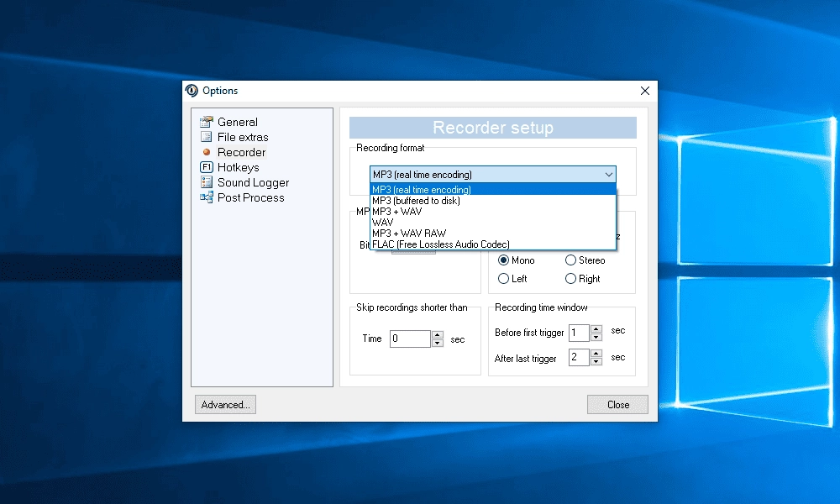Click the File extras page icon
Screen dimensions: 840x504
point(207,137)
